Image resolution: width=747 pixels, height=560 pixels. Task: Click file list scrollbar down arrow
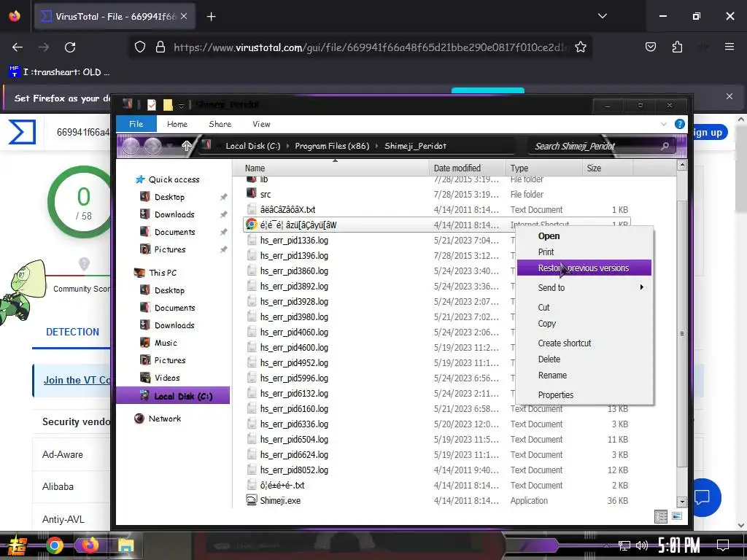(682, 502)
